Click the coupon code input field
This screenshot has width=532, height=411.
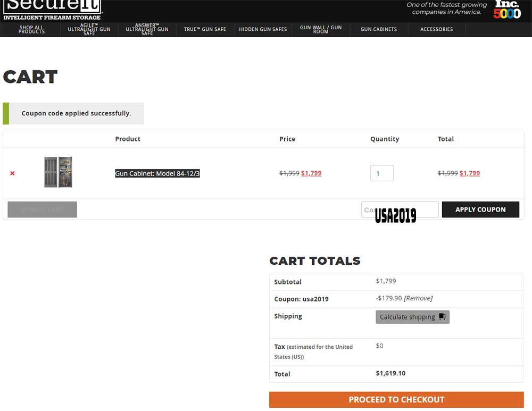tap(400, 209)
